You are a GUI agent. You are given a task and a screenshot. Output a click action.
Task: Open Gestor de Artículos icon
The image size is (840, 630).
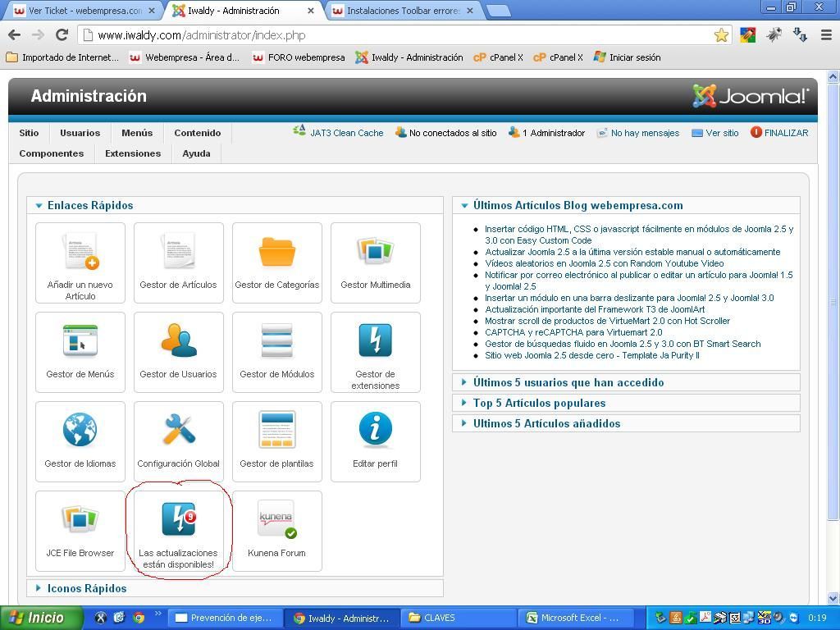pos(178,262)
